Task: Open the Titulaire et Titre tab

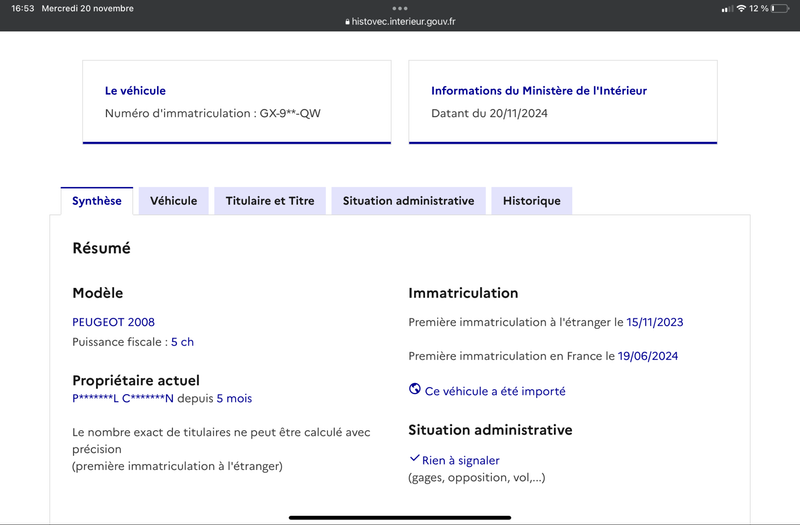Action: point(270,201)
